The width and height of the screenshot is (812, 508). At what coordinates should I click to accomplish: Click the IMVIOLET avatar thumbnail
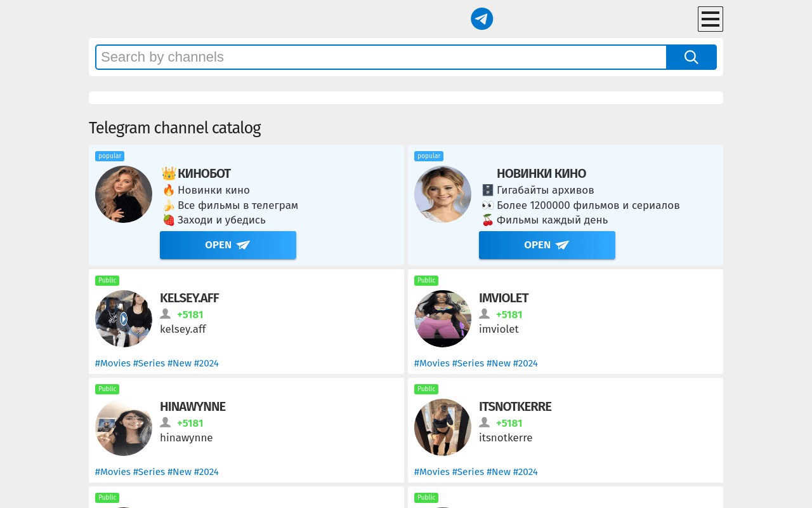(443, 319)
